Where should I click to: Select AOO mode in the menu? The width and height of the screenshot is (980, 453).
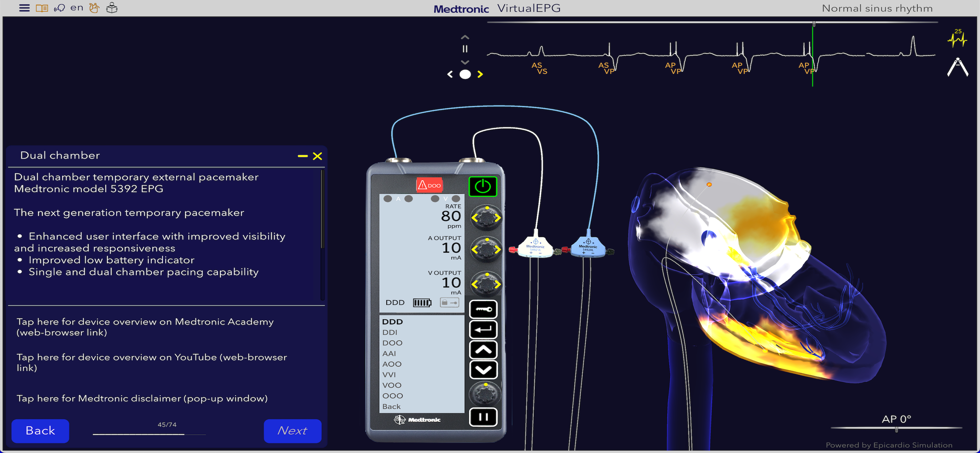392,364
